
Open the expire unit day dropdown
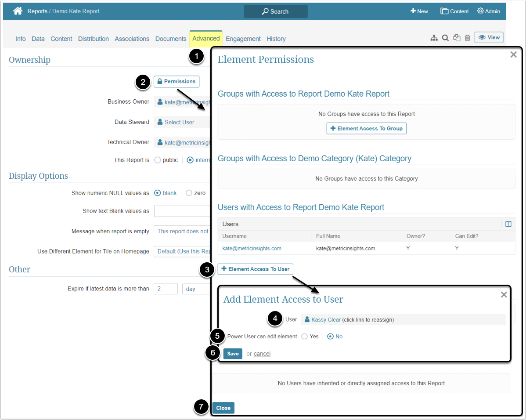click(196, 289)
